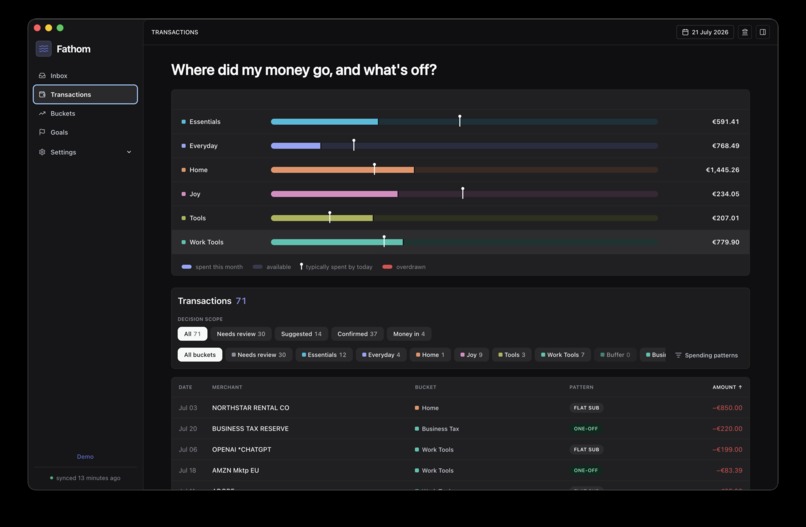Open Goals in the sidebar
The height and width of the screenshot is (527, 806).
tap(85, 132)
